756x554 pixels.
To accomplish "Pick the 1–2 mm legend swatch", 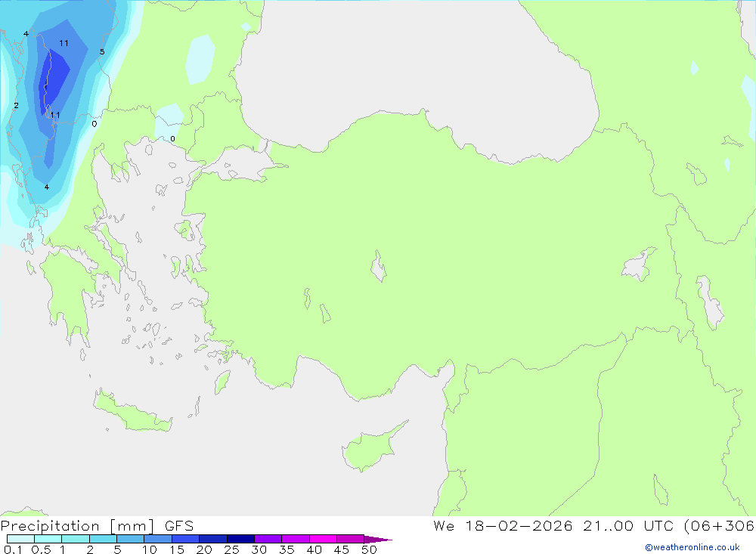I will point(76,539).
